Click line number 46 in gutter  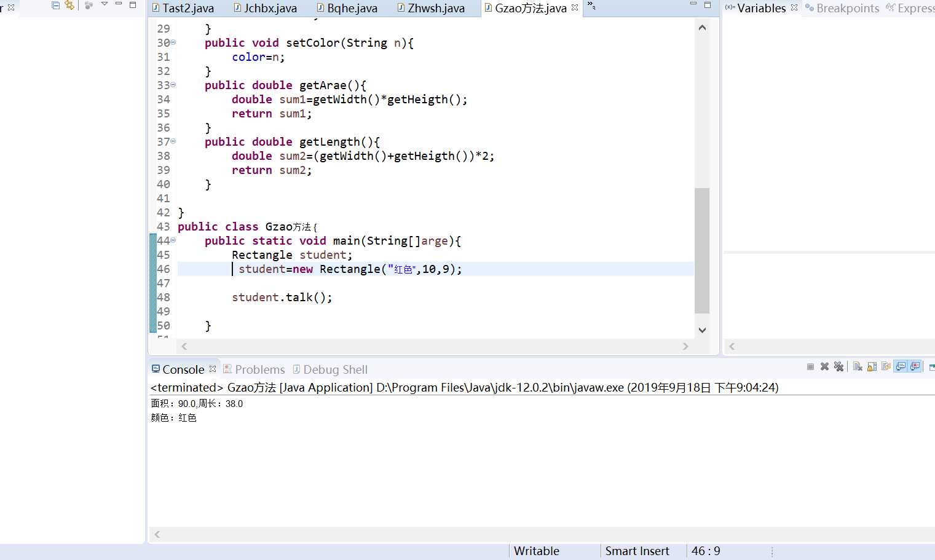164,269
